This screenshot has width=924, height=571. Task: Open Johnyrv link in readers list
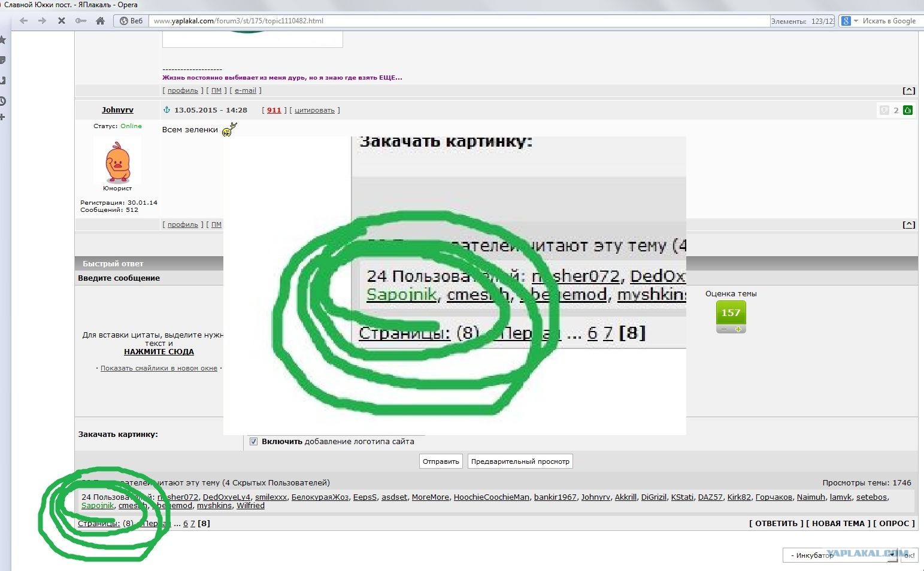[x=596, y=497]
